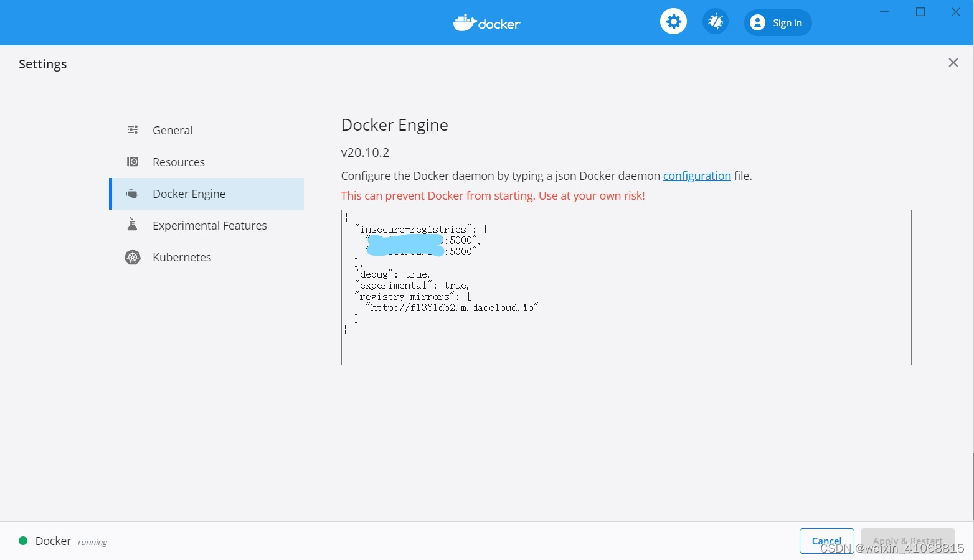Click the Kubernetes helm wheel icon

click(x=132, y=256)
